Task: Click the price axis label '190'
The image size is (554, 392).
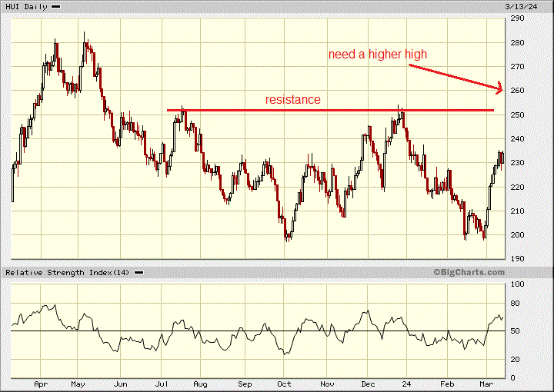Action: click(x=517, y=258)
